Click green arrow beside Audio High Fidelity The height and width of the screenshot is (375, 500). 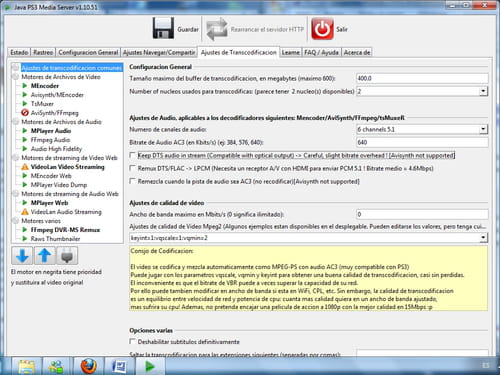(x=25, y=149)
